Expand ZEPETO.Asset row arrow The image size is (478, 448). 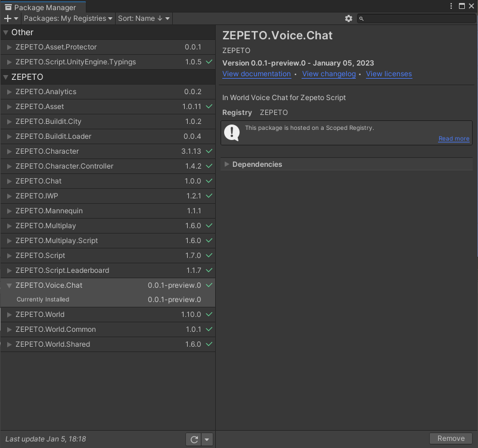tap(9, 107)
